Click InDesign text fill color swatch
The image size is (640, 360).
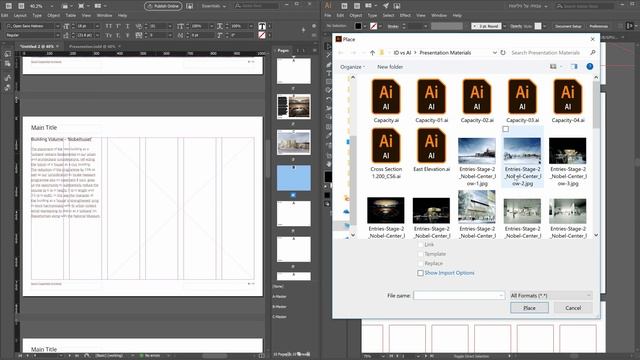pyautogui.click(x=262, y=26)
